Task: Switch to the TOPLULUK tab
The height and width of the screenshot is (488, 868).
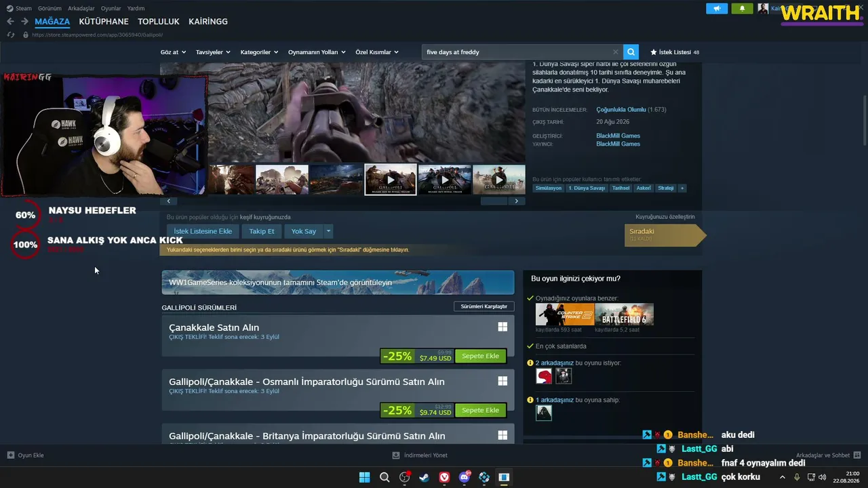Action: (x=159, y=22)
